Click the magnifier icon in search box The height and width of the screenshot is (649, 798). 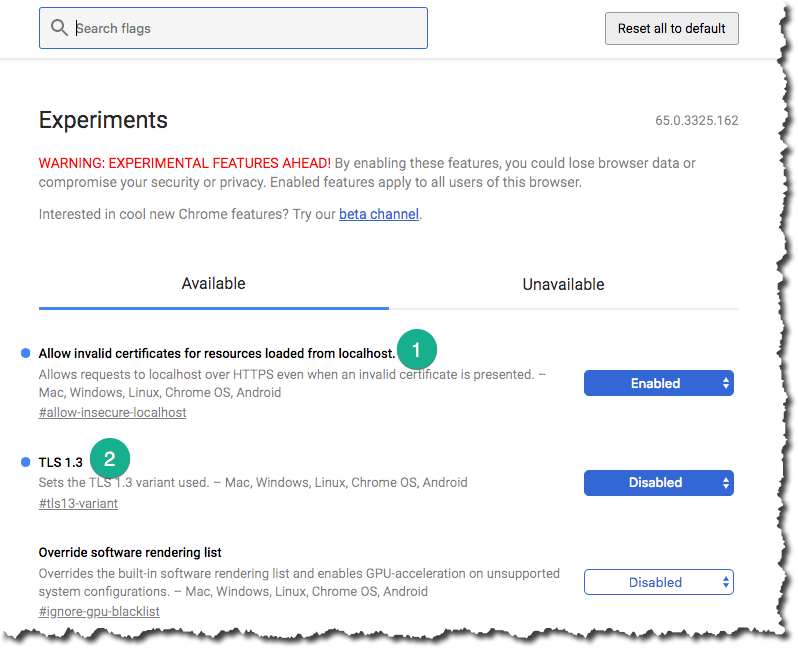(59, 27)
